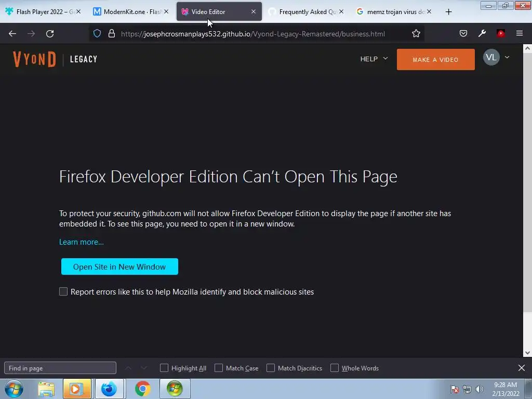Open the volume tray icon

(x=480, y=389)
